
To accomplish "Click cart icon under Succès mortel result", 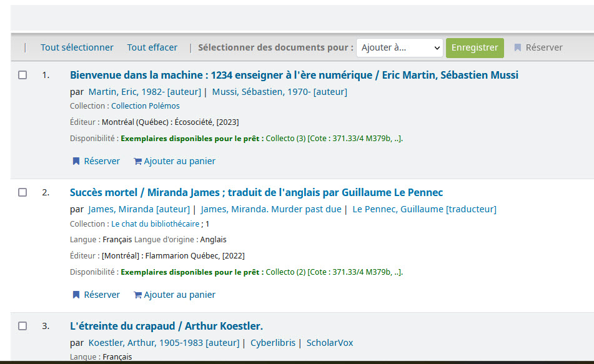I will (x=137, y=295).
